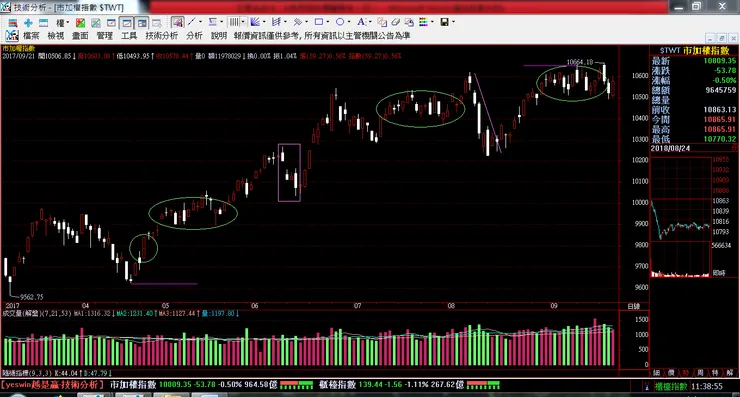Click the app logo icon beside 檔案

[x=12, y=35]
